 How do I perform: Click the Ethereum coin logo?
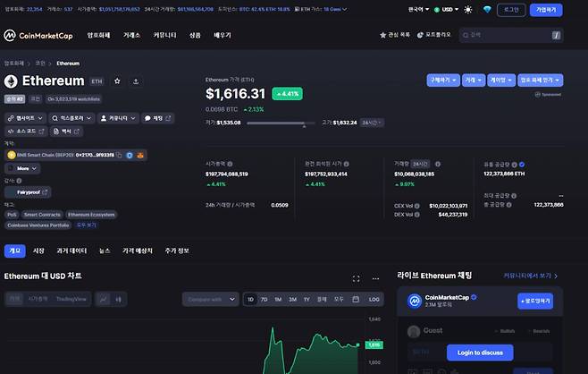click(11, 81)
